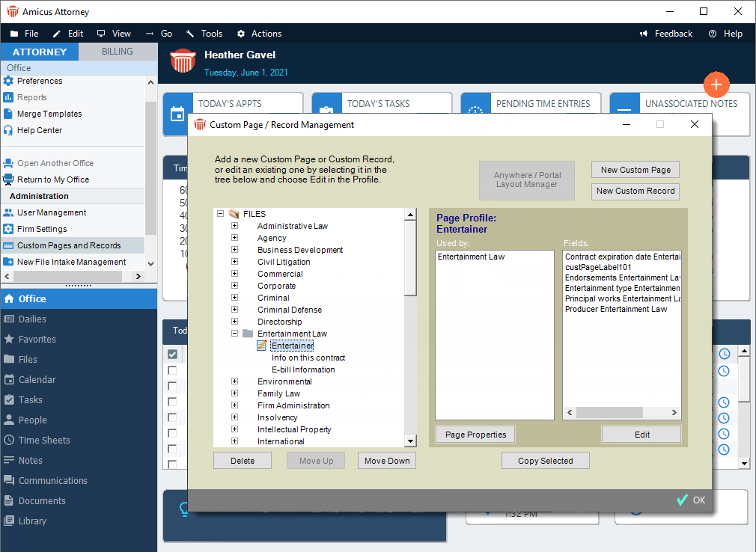Toggle the checked header checkbox in task list
Screen dimensions: 756x552
coord(173,354)
